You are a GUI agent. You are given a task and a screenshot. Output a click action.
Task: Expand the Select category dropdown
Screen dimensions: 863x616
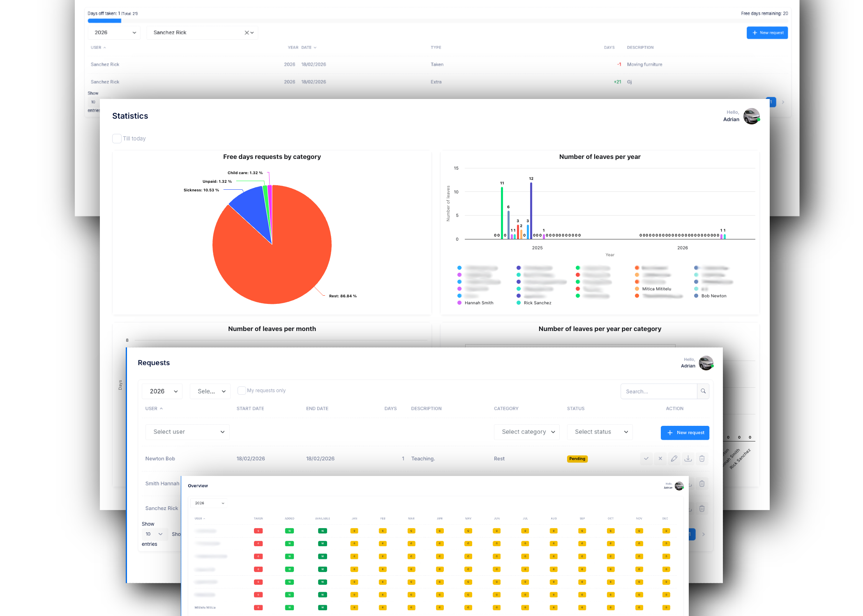click(x=527, y=432)
